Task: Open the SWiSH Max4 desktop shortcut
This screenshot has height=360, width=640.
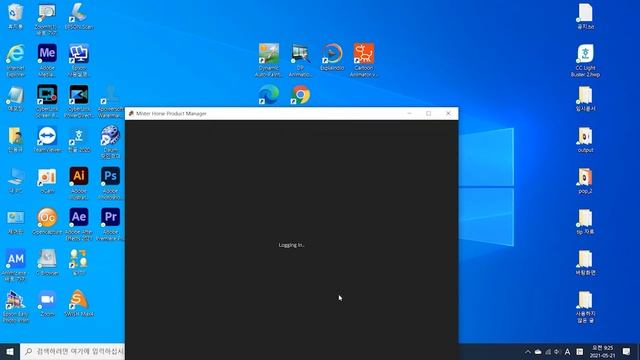Action: 79,303
